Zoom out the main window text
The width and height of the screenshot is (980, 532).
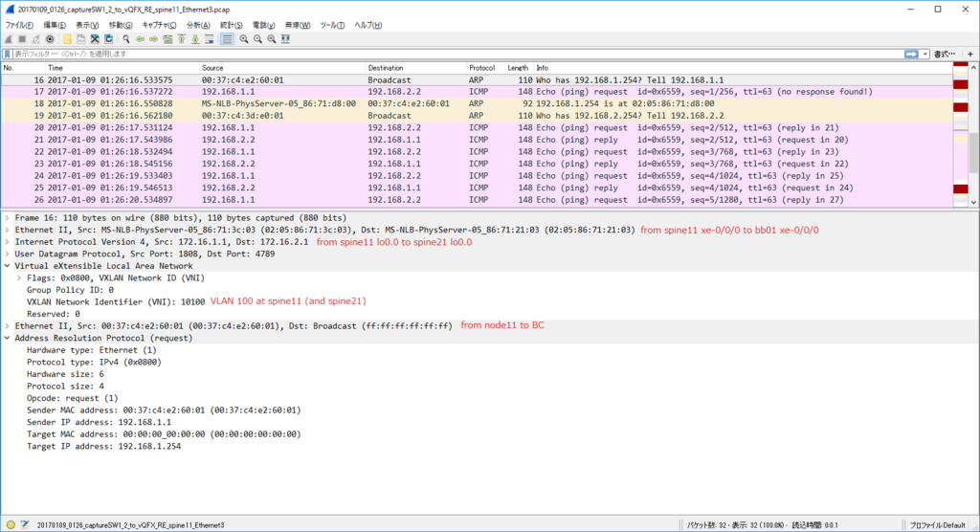(x=257, y=39)
